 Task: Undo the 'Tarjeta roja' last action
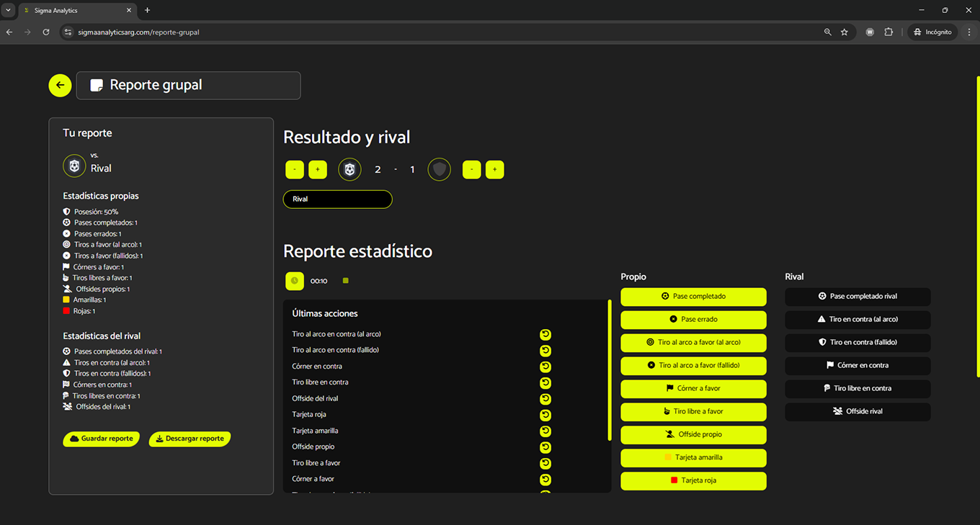(x=545, y=415)
